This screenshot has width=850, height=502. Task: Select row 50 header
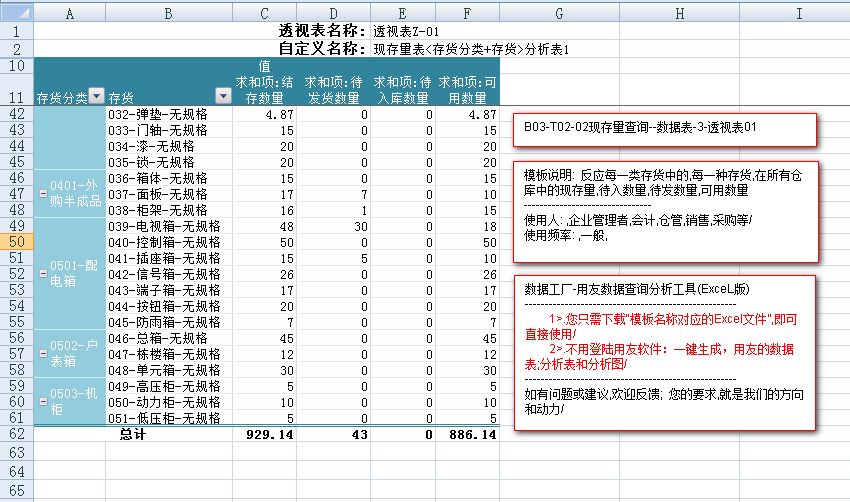(16, 242)
